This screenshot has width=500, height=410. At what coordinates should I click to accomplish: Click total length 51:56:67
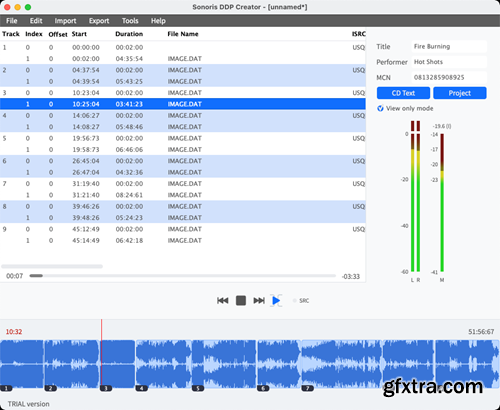point(481,332)
